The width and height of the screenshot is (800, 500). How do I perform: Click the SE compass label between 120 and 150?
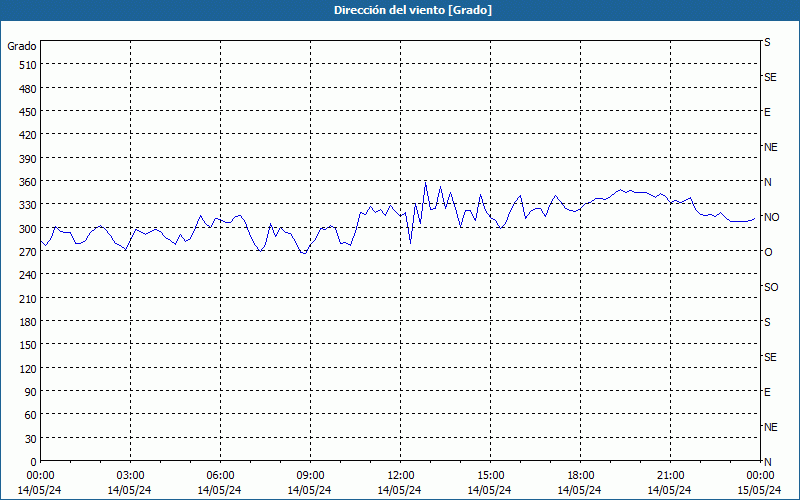coord(770,357)
